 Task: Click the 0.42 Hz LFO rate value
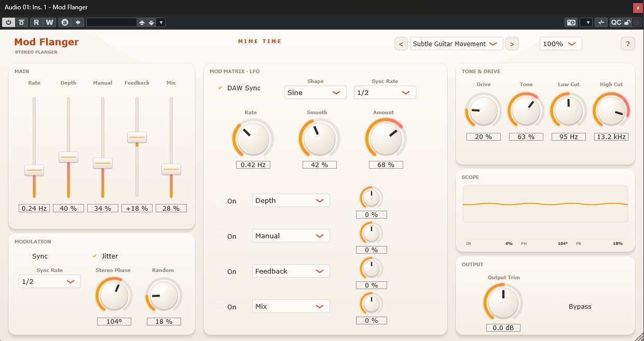tap(253, 165)
